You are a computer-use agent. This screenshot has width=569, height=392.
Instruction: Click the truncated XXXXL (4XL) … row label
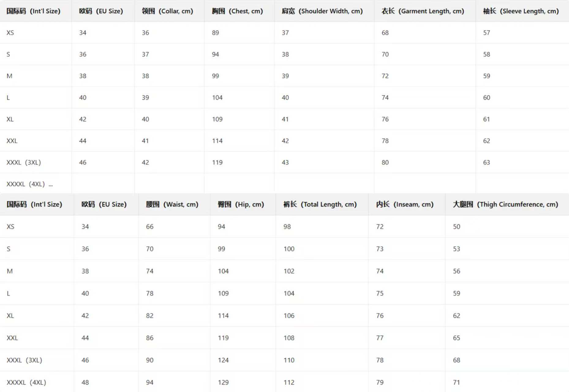pos(29,184)
